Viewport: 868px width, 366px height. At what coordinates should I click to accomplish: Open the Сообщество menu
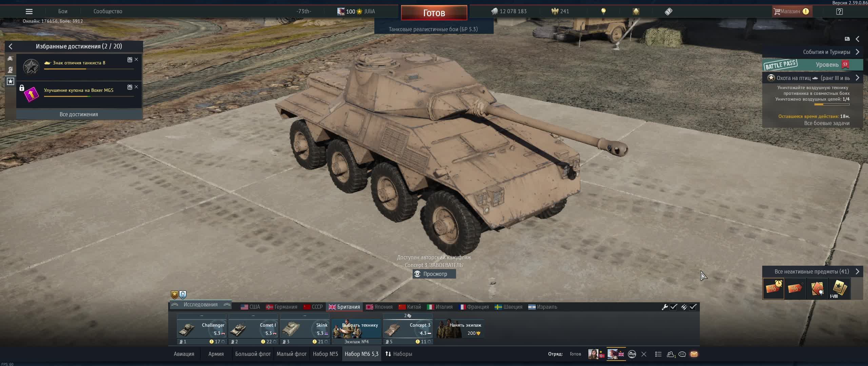108,11
